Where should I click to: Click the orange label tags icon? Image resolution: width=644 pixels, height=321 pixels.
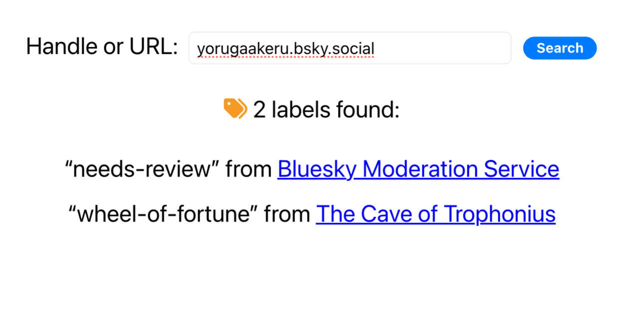[235, 108]
